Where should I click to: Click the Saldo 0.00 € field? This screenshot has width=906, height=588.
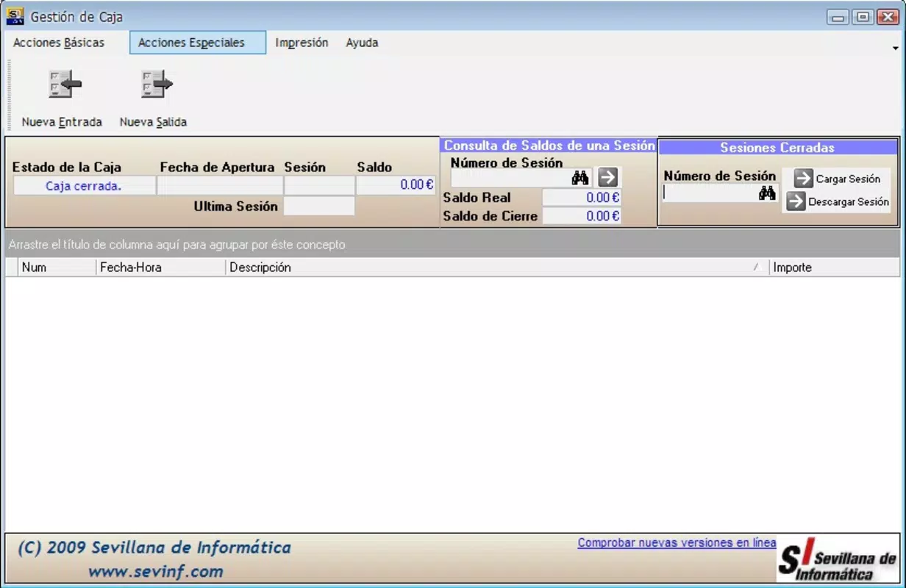point(396,185)
